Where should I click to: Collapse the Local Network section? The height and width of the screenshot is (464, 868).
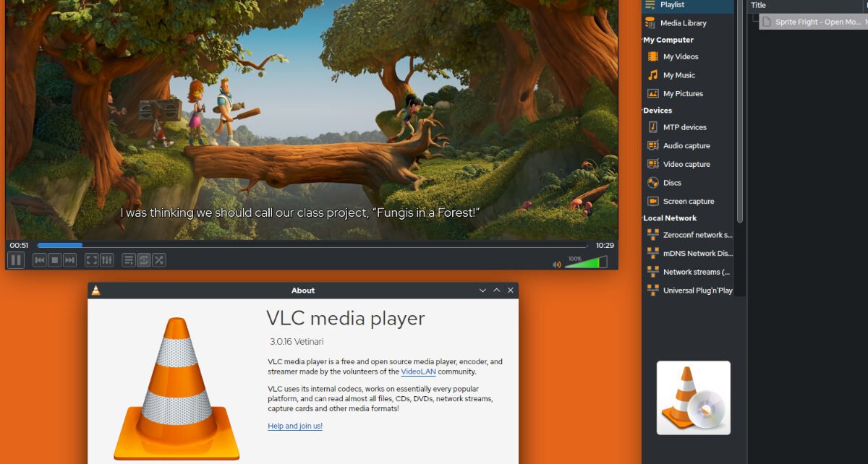coord(670,218)
